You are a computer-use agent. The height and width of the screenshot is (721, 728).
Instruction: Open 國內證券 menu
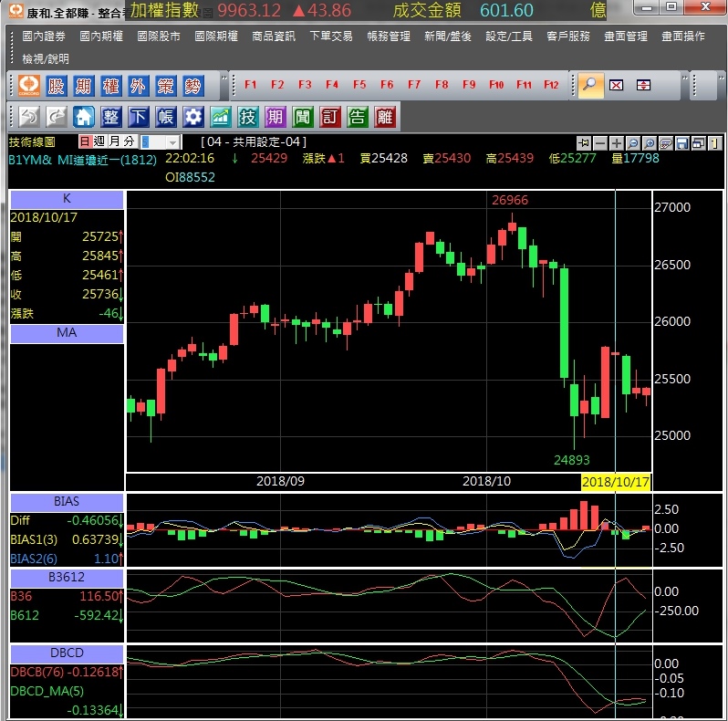click(x=44, y=37)
